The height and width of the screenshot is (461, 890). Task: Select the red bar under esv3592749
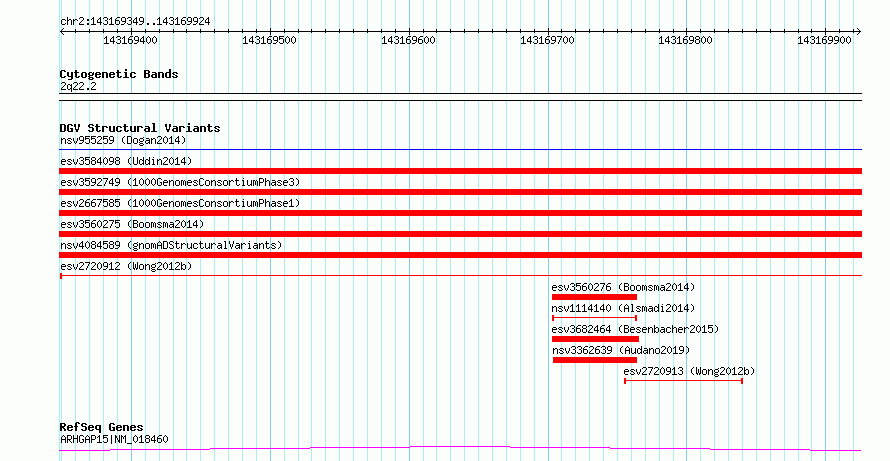461,192
